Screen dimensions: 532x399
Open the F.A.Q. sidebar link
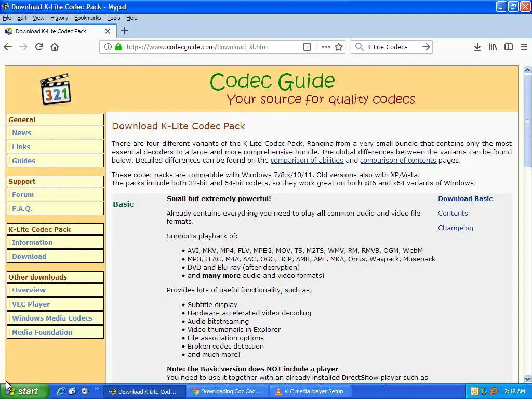coord(55,208)
